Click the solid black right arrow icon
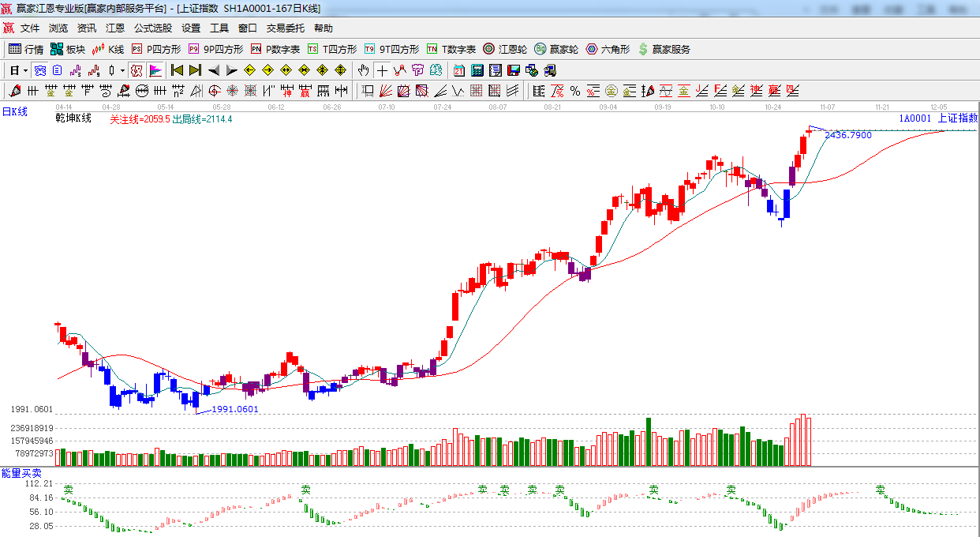Viewport: 980px width, 537px height. point(231,70)
